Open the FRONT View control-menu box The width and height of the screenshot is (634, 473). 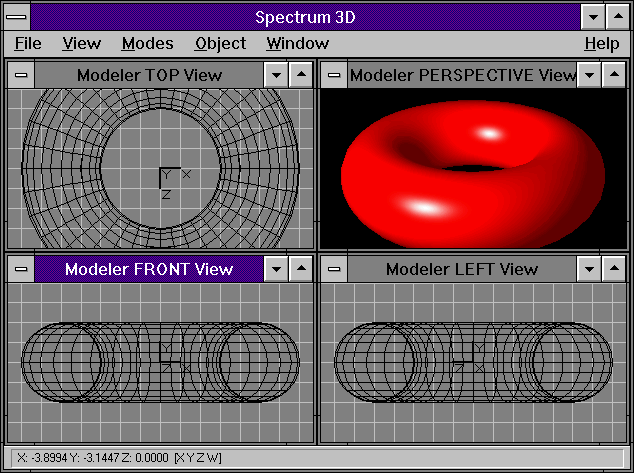[21, 269]
